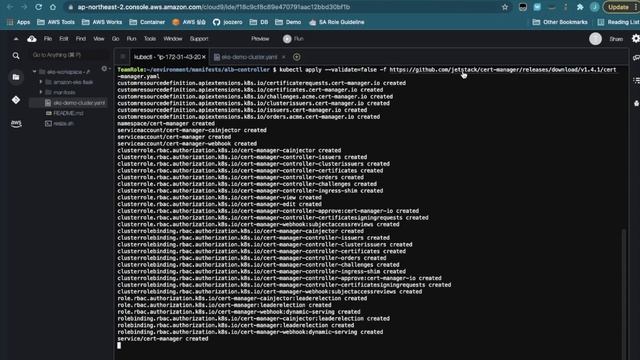Open the Container bookmark folder
Viewport: 640px width, 360px height.
coord(147,22)
